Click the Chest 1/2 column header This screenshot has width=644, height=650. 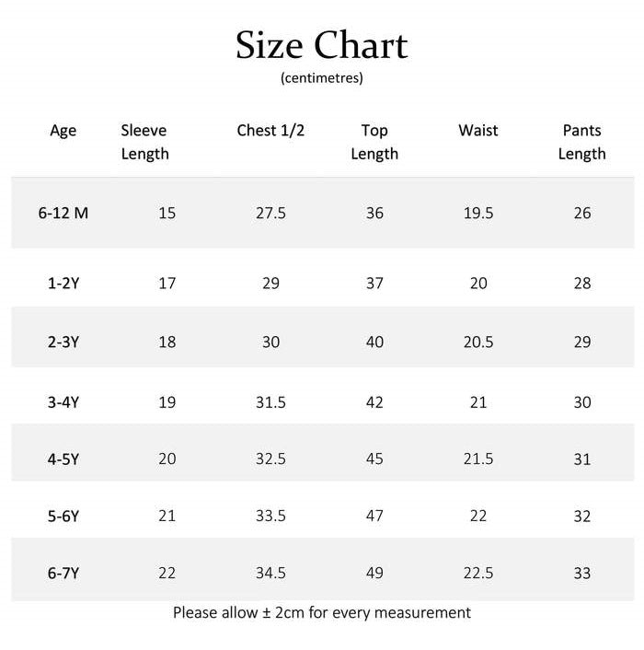click(270, 131)
